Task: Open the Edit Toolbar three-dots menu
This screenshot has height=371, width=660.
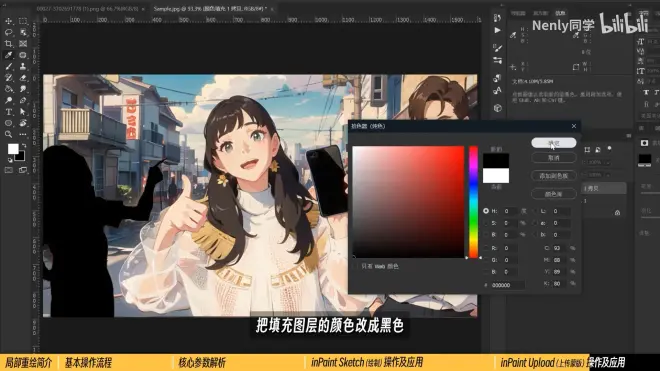Action: click(23, 134)
